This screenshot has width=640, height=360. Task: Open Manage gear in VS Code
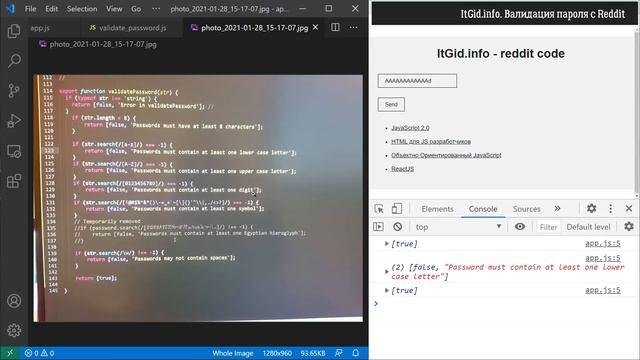[x=14, y=330]
